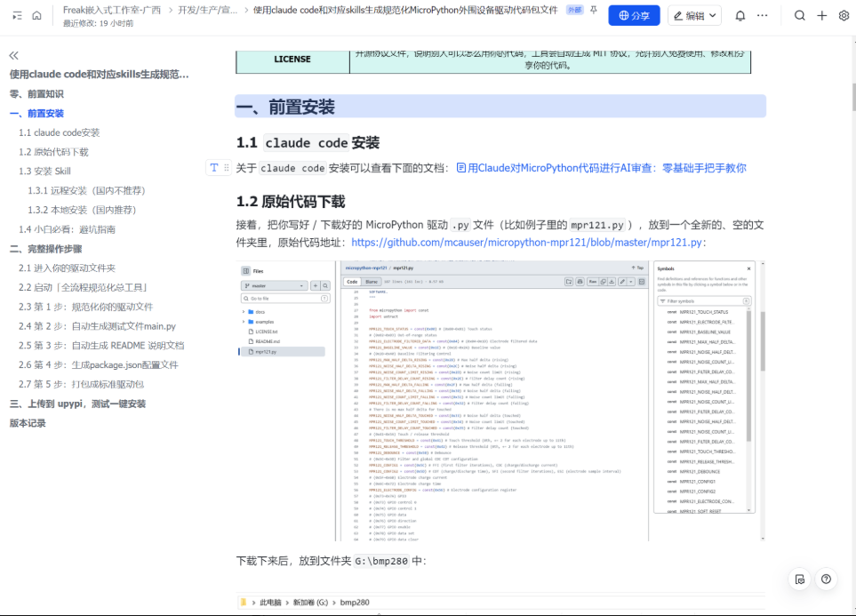Pin the document with the pin icon
This screenshot has width=856, height=616.
(594, 10)
